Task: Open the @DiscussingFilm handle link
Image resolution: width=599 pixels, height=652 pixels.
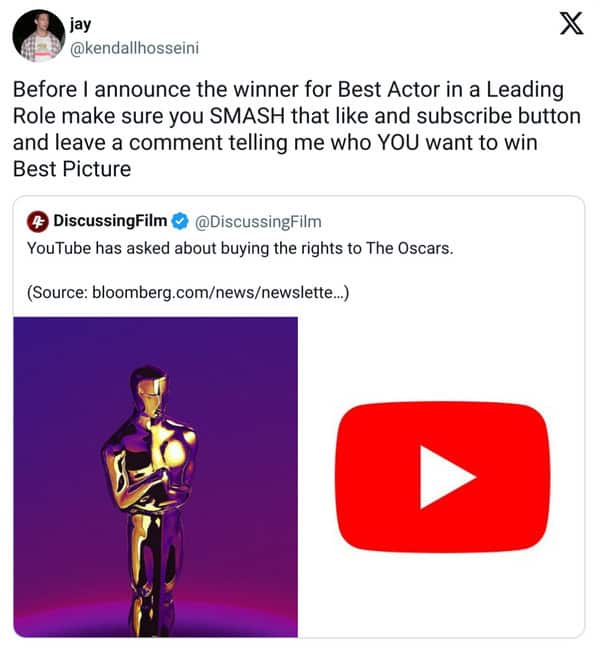Action: click(x=258, y=222)
